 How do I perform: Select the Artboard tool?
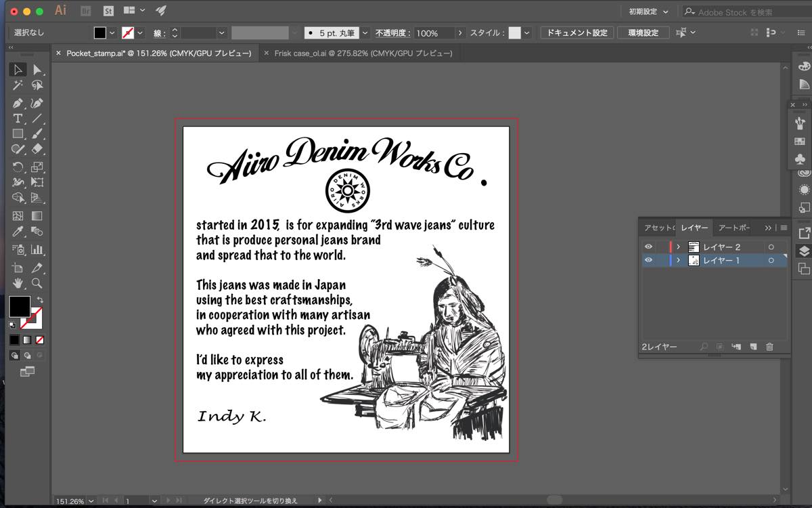coord(18,268)
